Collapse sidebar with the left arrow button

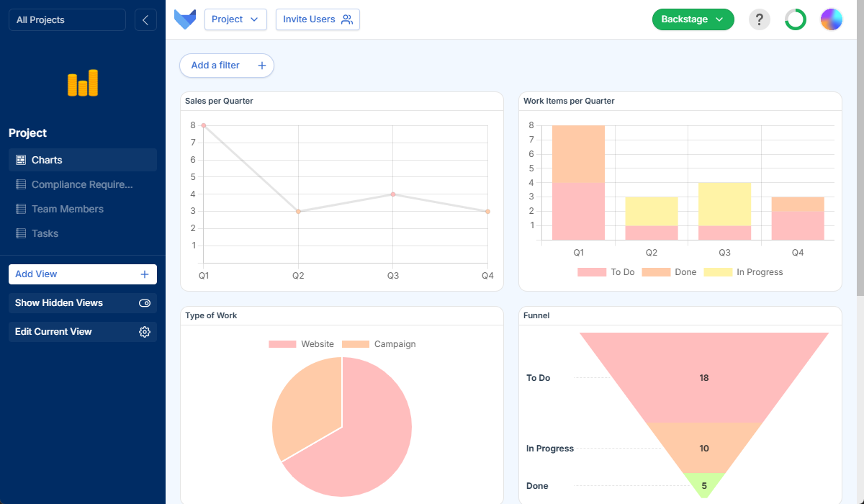coord(145,20)
